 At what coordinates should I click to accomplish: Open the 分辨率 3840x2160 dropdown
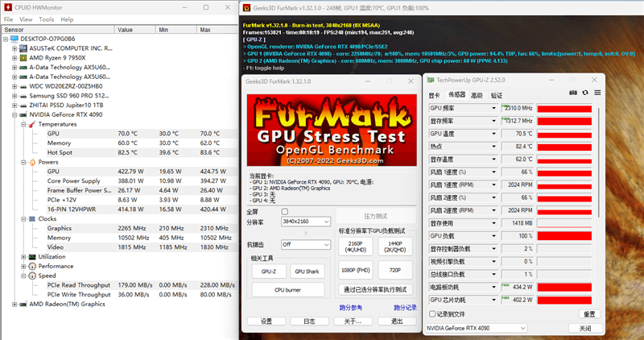click(x=306, y=222)
